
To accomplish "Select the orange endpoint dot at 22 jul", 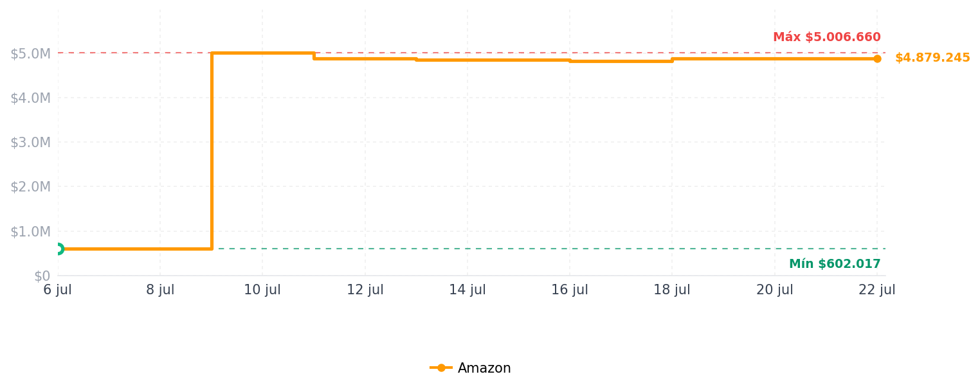I will point(877,58).
